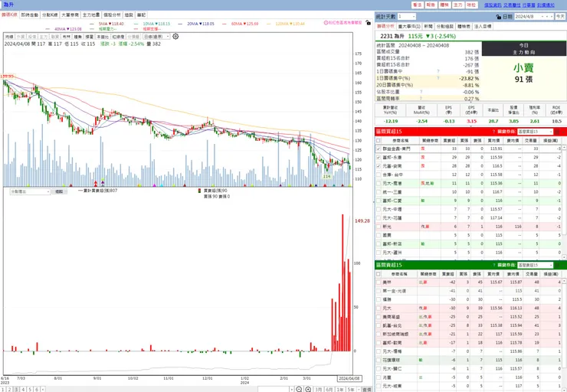The height and width of the screenshot is (392, 567).
Task: Switch to the 主力地圖 tab
Action: tap(90, 15)
